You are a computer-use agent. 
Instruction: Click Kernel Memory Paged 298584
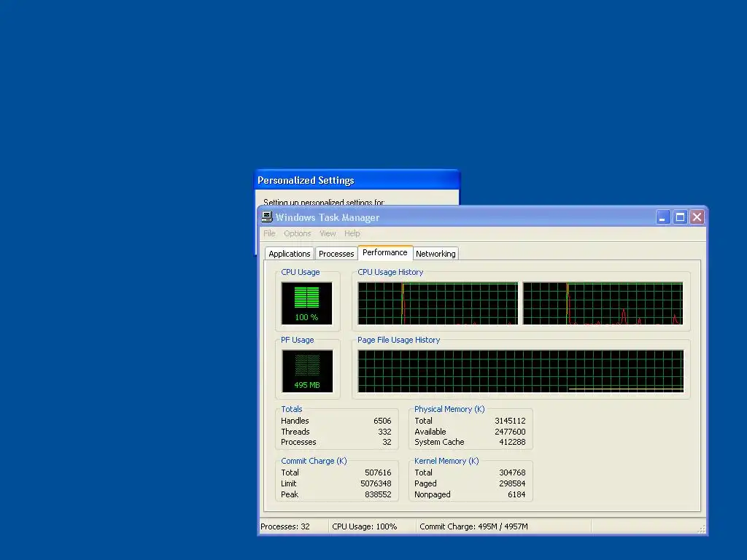point(512,484)
